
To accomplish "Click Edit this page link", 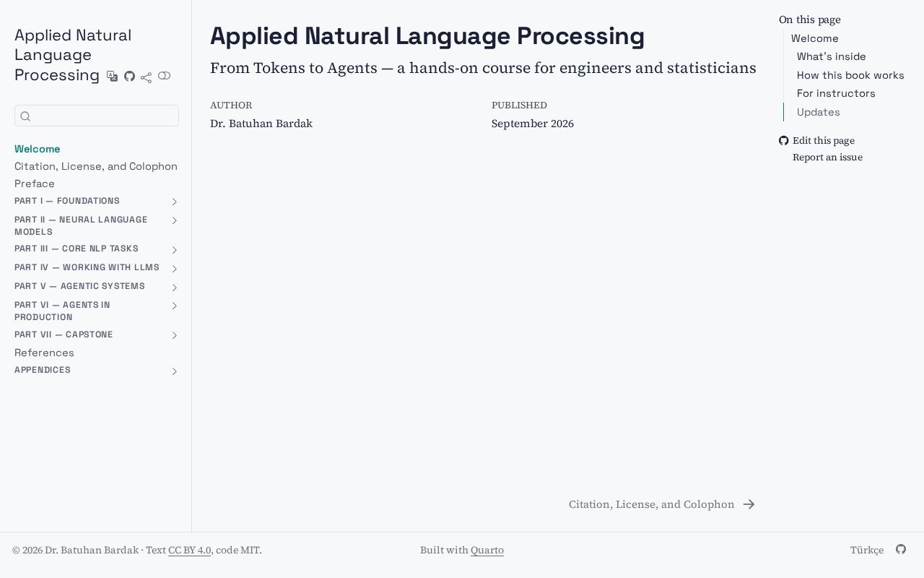I will [x=824, y=140].
